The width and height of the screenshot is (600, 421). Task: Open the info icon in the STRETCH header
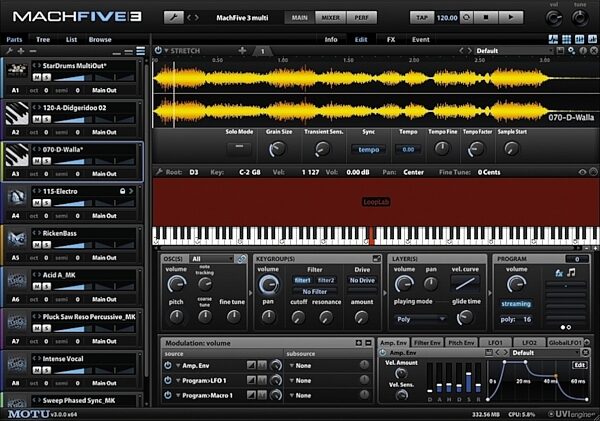pos(583,51)
